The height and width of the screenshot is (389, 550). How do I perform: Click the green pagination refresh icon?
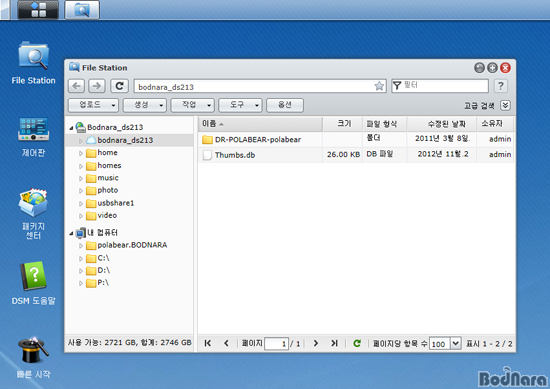point(357,343)
